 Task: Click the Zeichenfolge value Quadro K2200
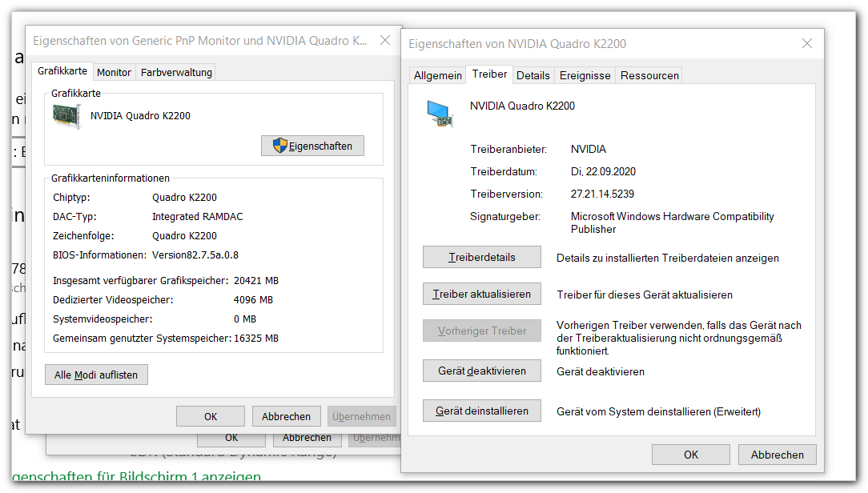[x=184, y=236]
